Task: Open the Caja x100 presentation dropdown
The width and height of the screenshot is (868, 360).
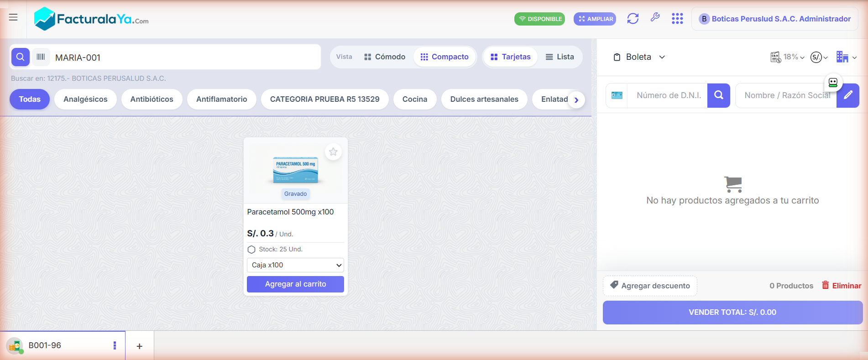Action: [x=295, y=265]
